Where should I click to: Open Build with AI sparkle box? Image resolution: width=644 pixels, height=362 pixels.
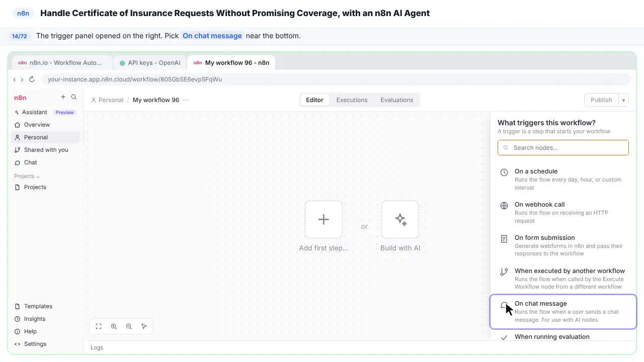tap(400, 220)
